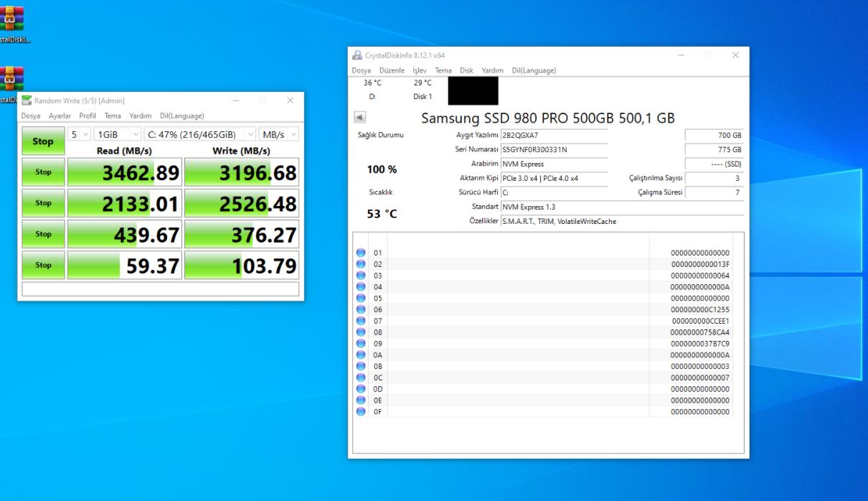
Task: Open Tema menu in CrystalDiskInfo
Action: [x=443, y=70]
